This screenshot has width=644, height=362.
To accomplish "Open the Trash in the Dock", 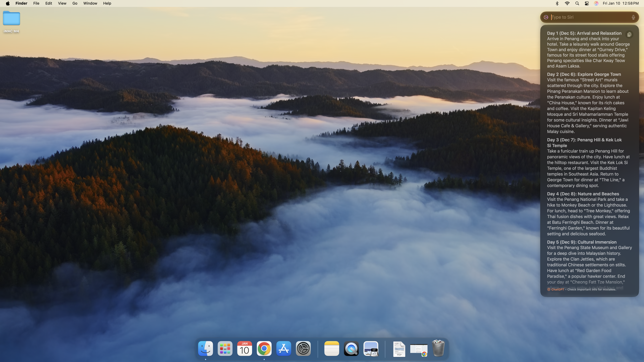I will pos(438,348).
